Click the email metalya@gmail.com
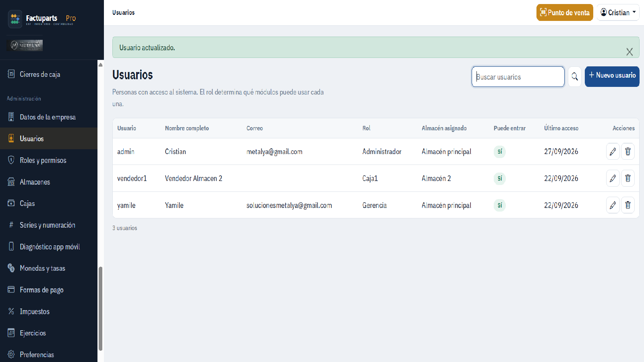Image resolution: width=644 pixels, height=362 pixels. 274,152
